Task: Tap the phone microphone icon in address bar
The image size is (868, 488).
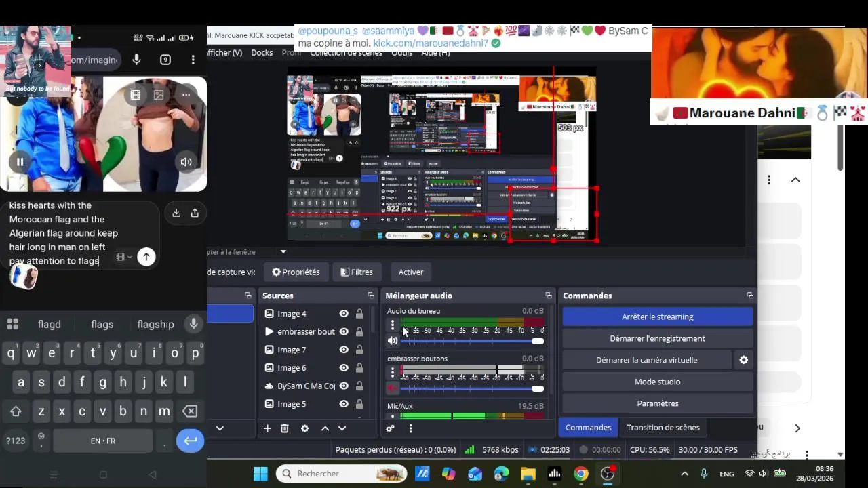Action: click(x=136, y=60)
